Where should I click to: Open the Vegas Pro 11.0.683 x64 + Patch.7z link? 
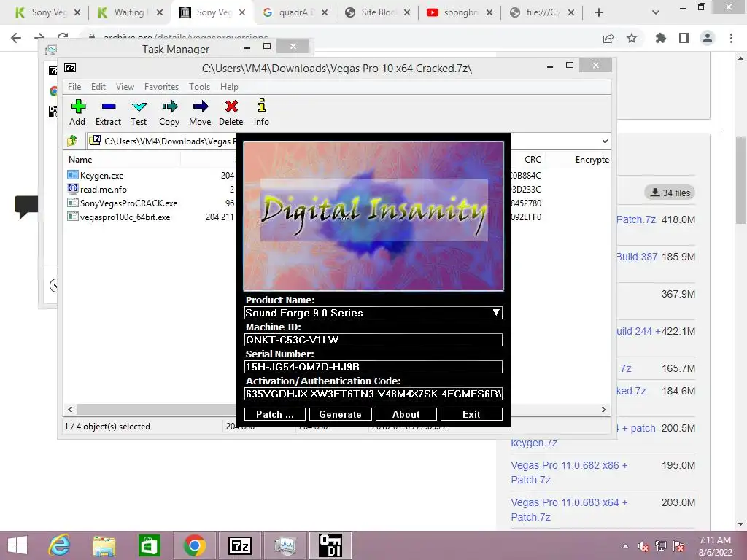(x=569, y=510)
